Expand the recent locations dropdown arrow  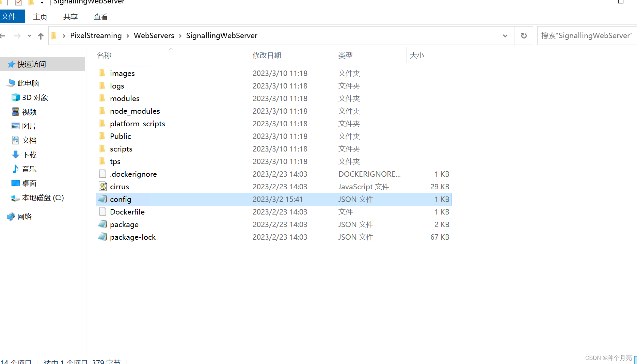tap(29, 36)
